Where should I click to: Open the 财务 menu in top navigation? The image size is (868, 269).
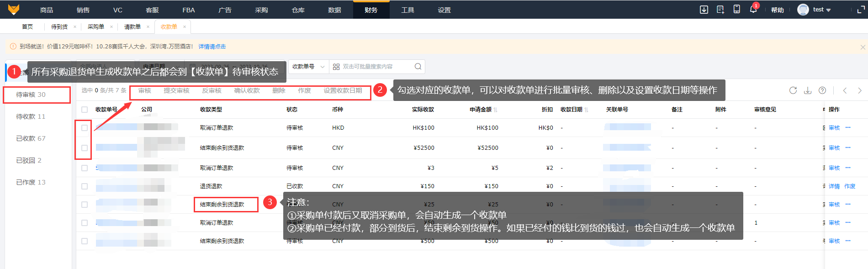click(371, 10)
